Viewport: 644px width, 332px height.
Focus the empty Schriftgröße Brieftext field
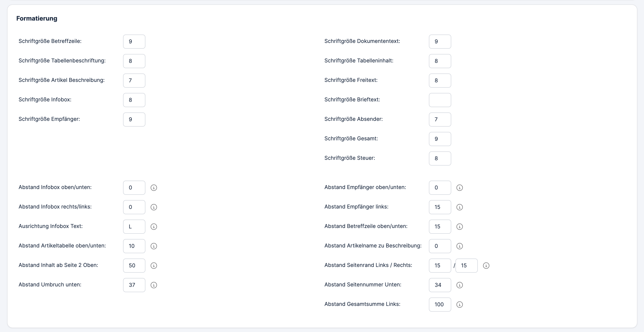click(440, 100)
